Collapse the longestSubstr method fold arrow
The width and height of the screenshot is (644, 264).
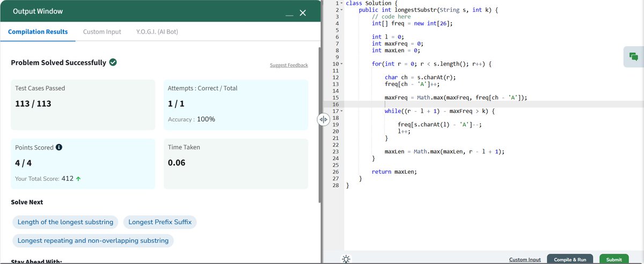(x=341, y=10)
